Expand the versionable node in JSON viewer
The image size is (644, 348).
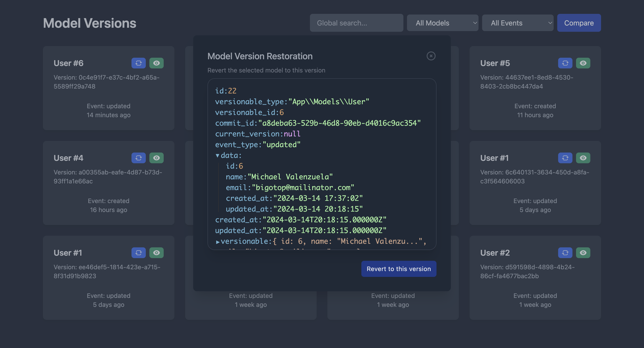[218, 242]
